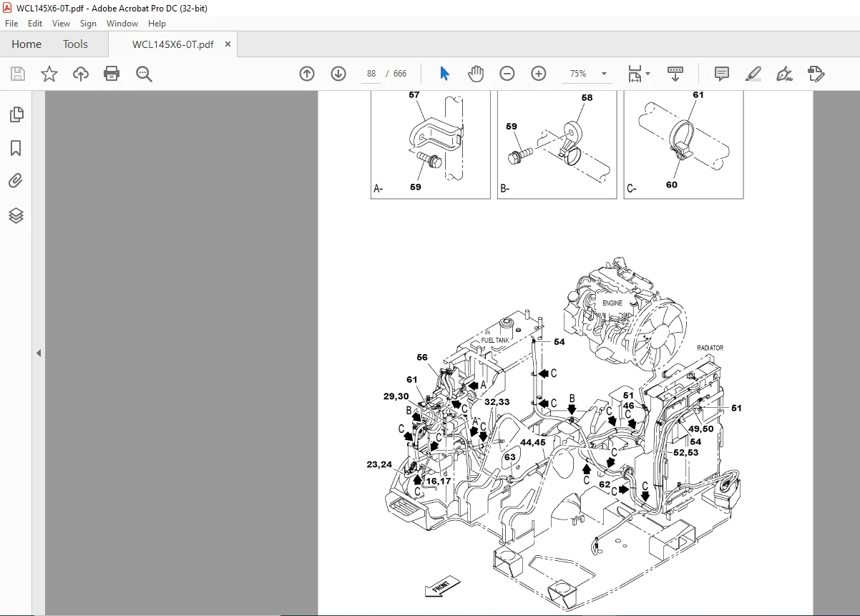Open the Help menu

pos(157,24)
